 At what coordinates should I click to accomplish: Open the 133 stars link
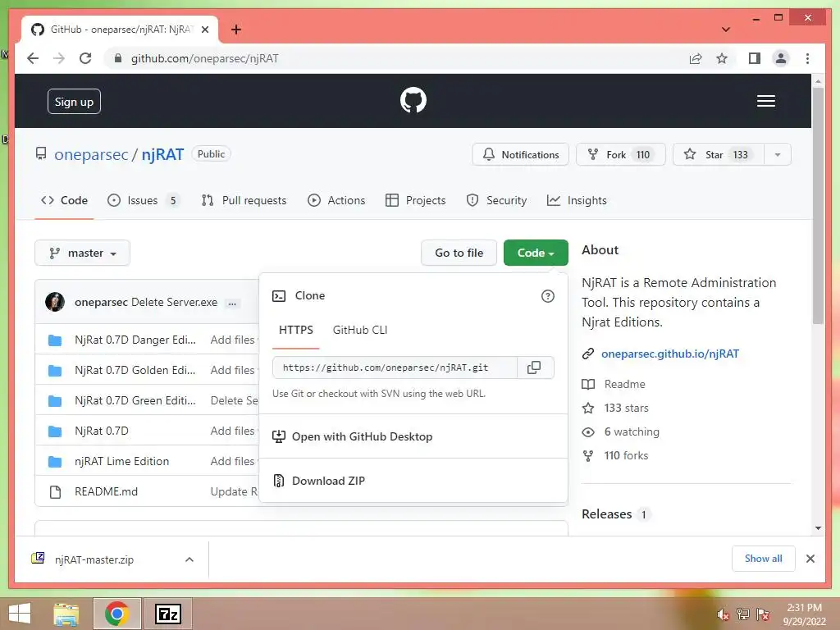626,409
